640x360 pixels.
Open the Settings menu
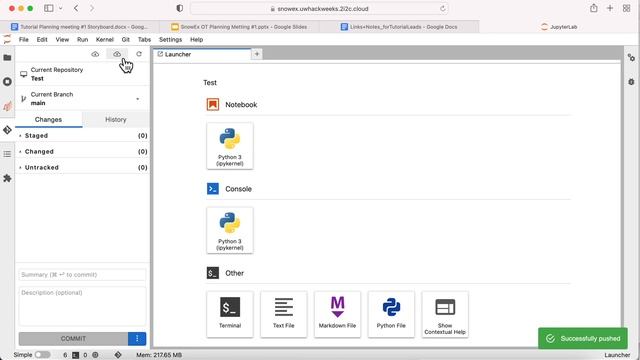170,40
